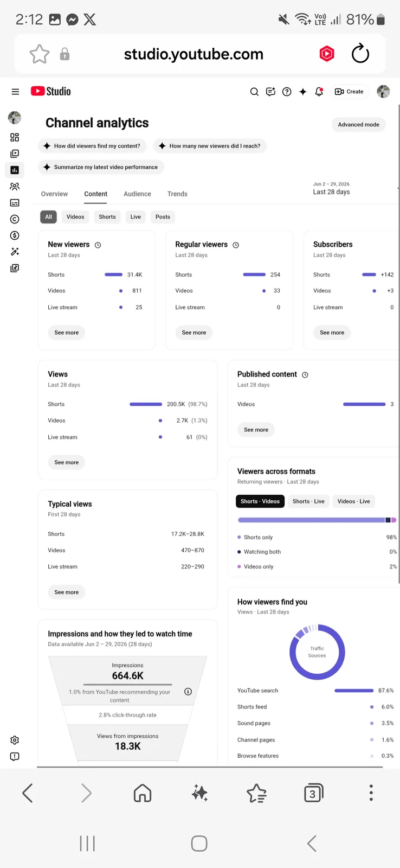This screenshot has width=400, height=868.
Task: Open the Content icon in the sidebar
Action: point(15,154)
